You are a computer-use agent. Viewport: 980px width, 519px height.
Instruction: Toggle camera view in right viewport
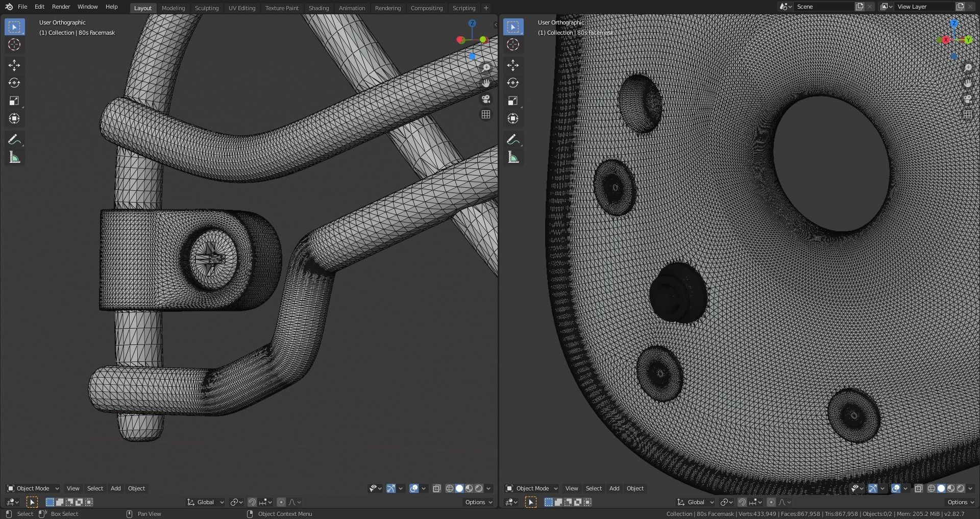coord(968,98)
